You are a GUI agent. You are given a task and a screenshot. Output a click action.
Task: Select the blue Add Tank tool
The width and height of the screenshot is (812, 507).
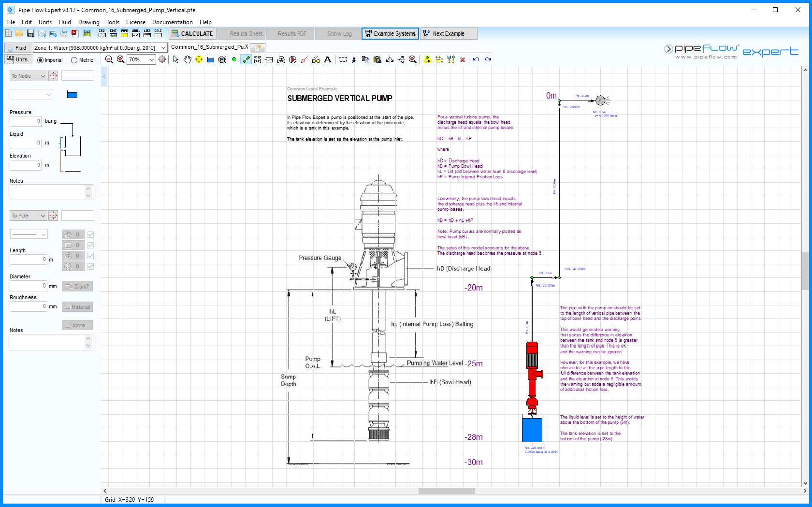tap(211, 59)
